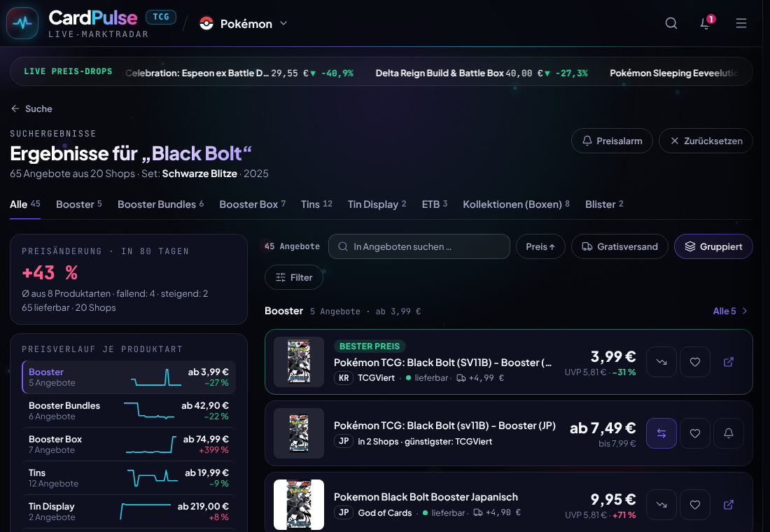
Task: Open external link for God of Cards offer
Action: [728, 505]
